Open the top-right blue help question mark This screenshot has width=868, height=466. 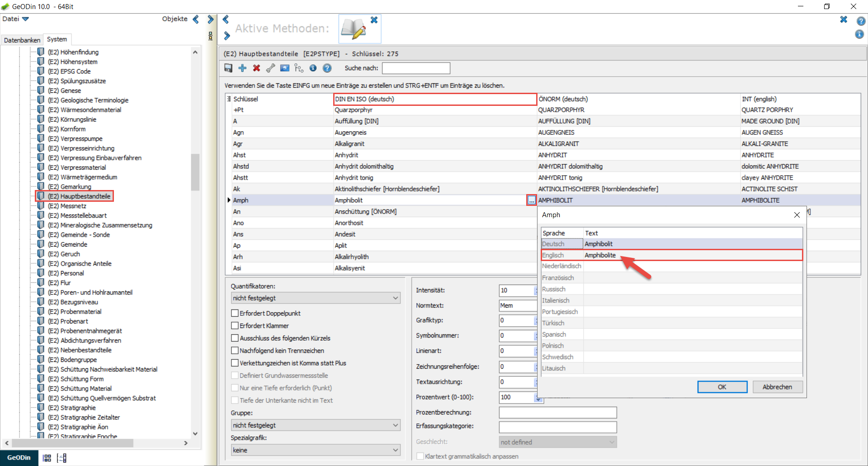(861, 21)
